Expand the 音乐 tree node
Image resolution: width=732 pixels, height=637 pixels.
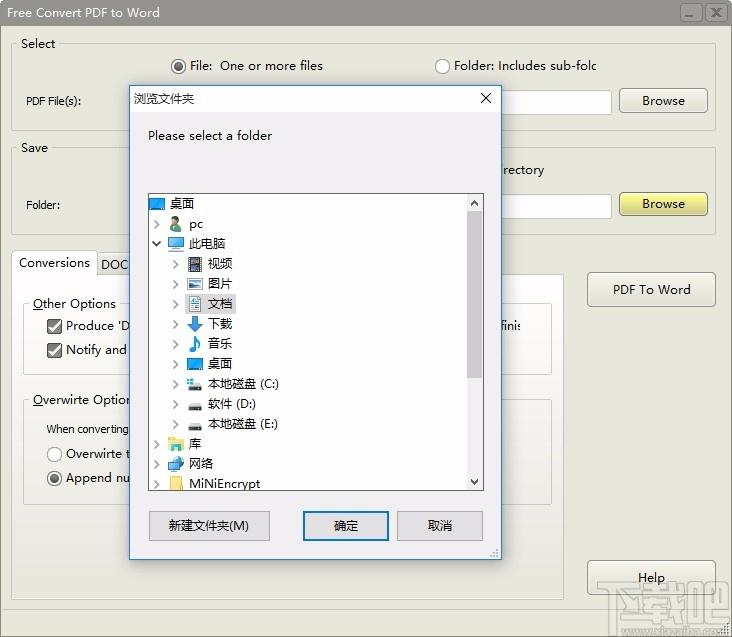coord(176,344)
